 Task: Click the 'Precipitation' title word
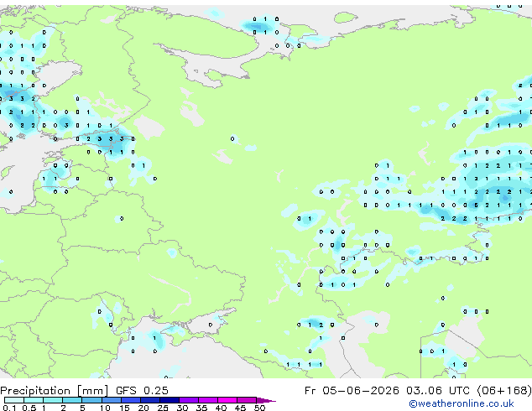point(35,391)
